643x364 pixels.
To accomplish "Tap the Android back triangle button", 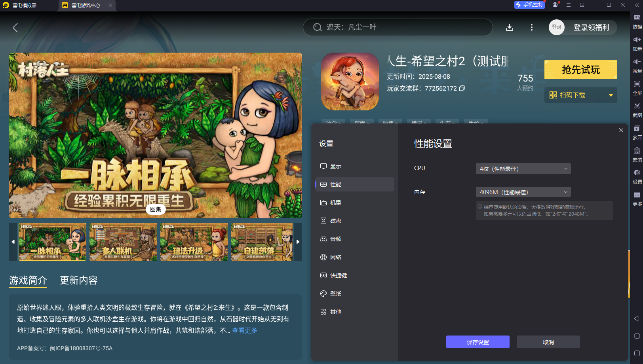I will click(637, 318).
